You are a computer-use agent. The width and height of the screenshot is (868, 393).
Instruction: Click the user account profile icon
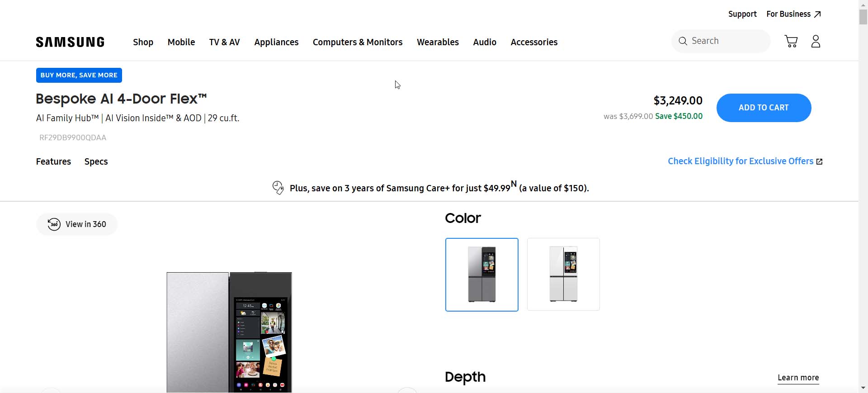pyautogui.click(x=816, y=42)
